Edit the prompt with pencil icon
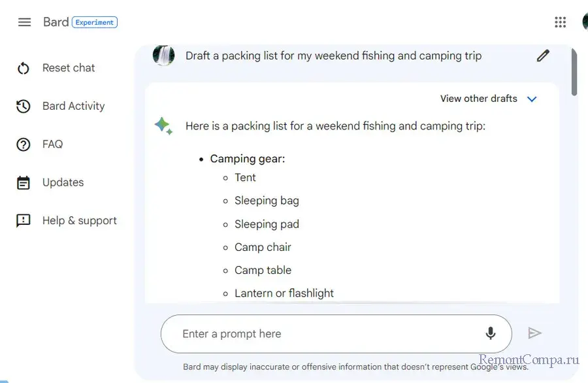Viewport: 588px width, 383px height. point(543,56)
